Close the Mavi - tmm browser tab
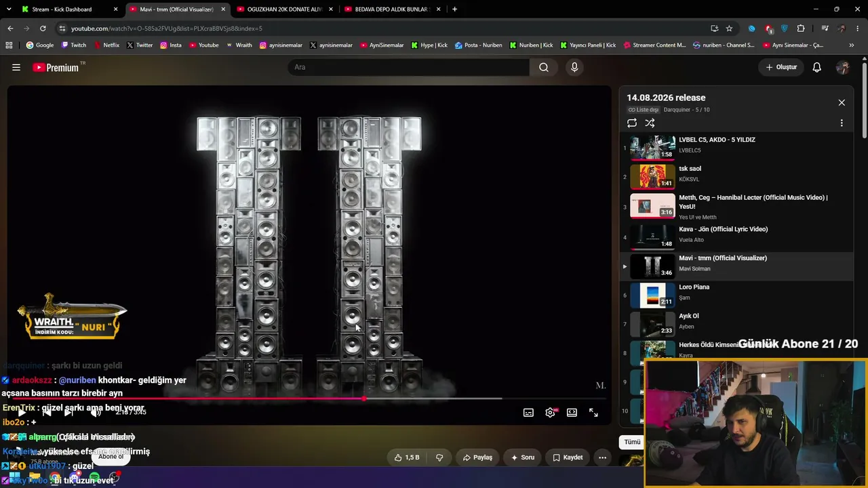 [x=223, y=9]
